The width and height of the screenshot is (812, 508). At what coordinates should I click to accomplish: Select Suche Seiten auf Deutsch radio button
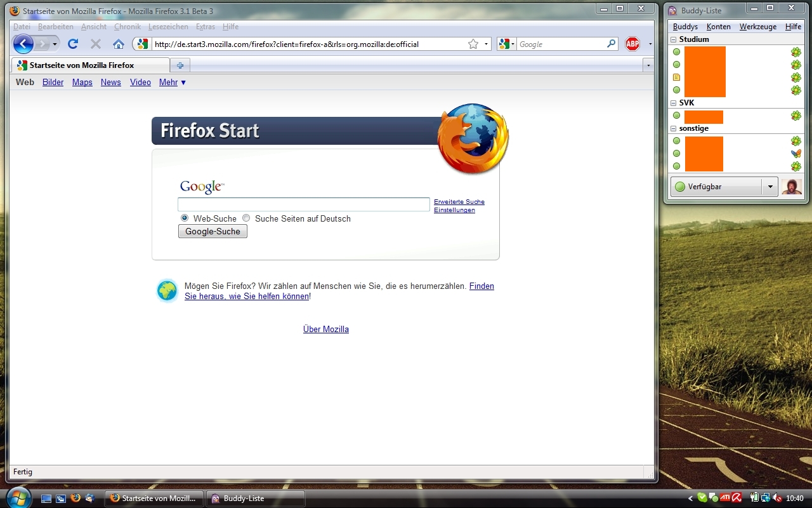click(246, 218)
